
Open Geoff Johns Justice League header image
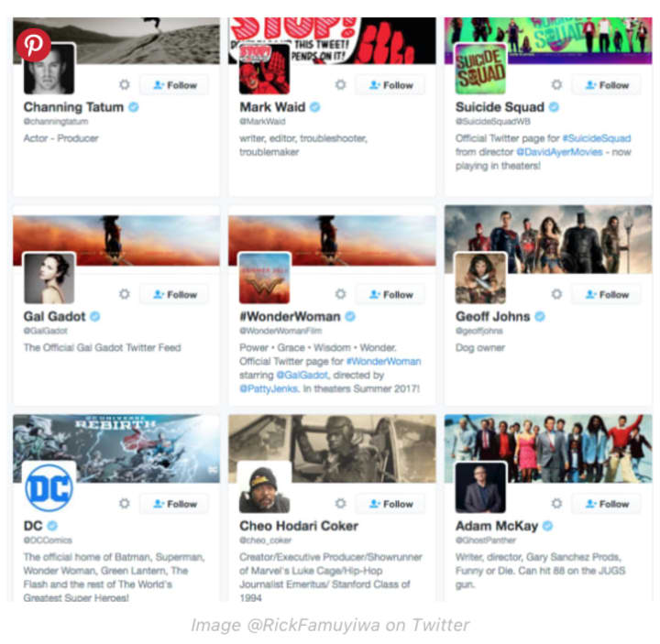point(548,239)
